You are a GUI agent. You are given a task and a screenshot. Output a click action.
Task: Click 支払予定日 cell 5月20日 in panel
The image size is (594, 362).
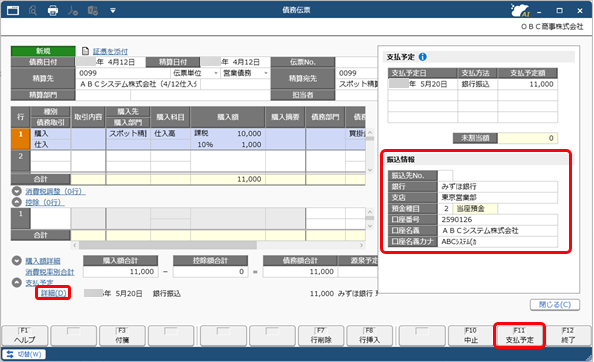(422, 84)
